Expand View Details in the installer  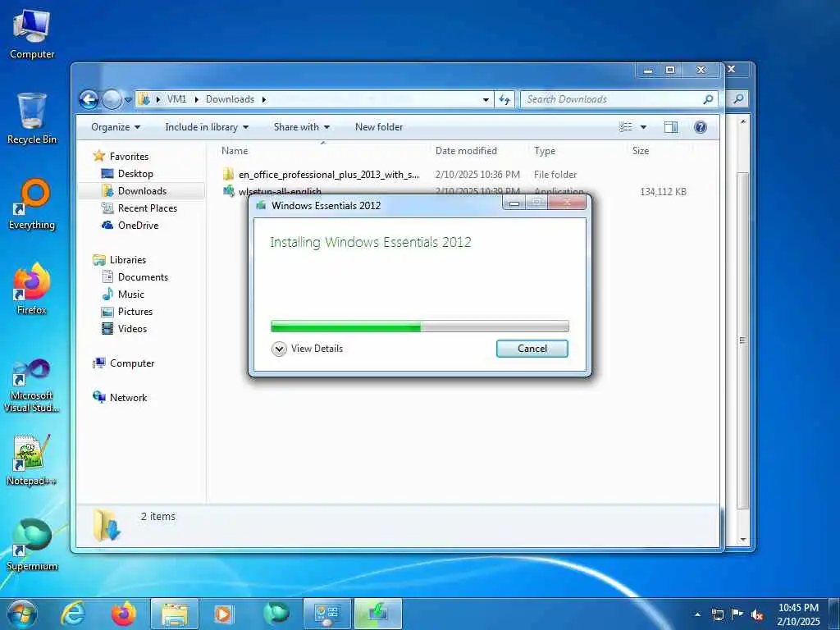pyautogui.click(x=308, y=349)
